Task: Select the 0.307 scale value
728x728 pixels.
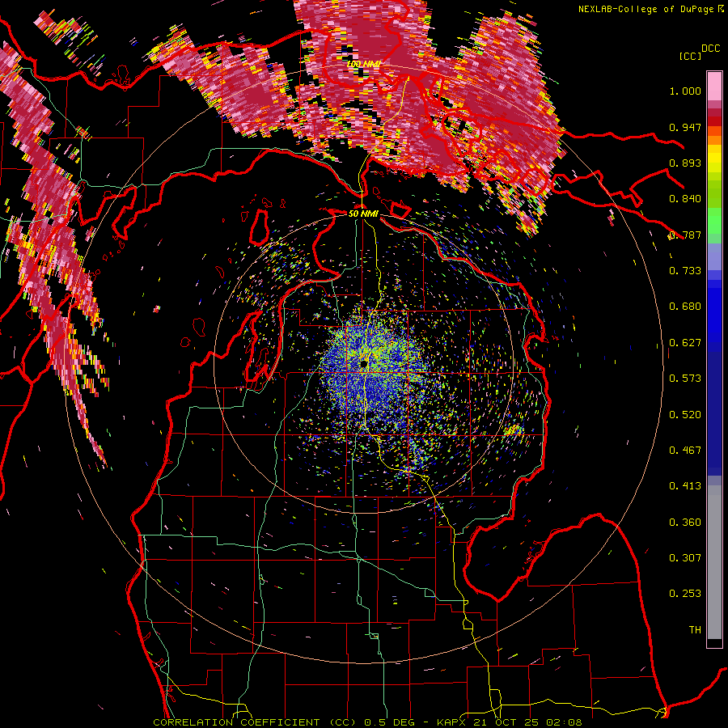Action: (685, 558)
